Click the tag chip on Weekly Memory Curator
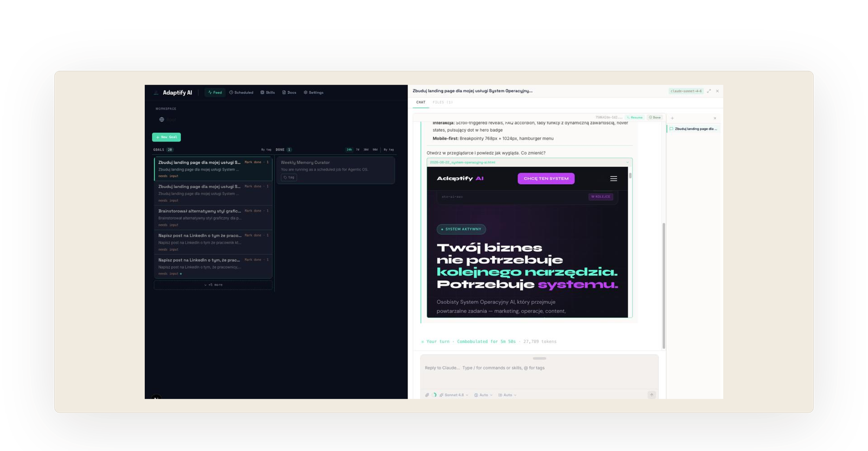868x451 pixels. tap(289, 177)
